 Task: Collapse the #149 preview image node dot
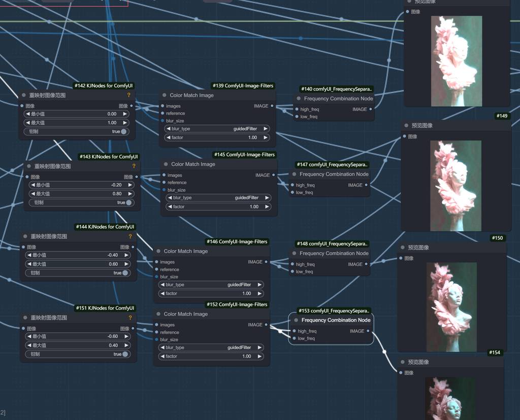point(406,125)
